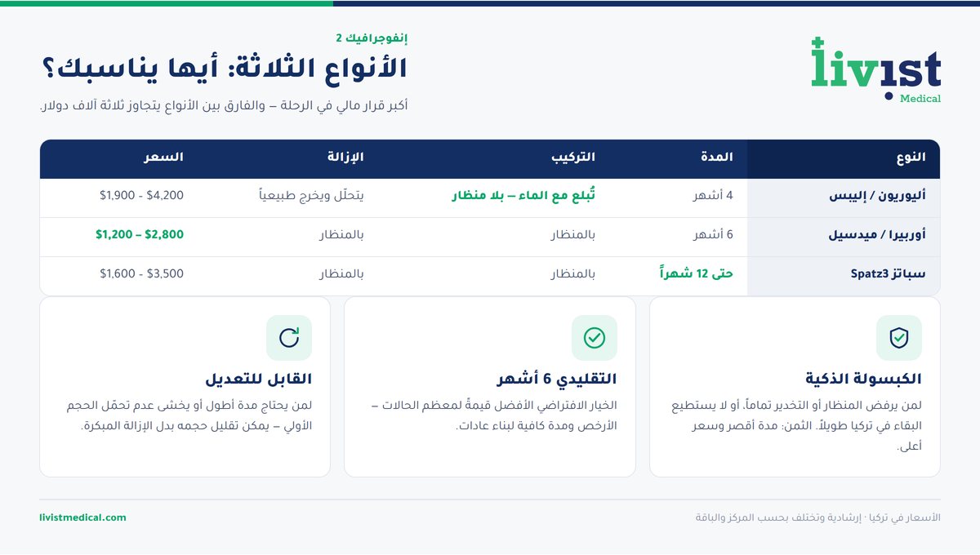Click the حتى 12 شهراً duration cell
This screenshot has height=555, width=980.
[696, 274]
